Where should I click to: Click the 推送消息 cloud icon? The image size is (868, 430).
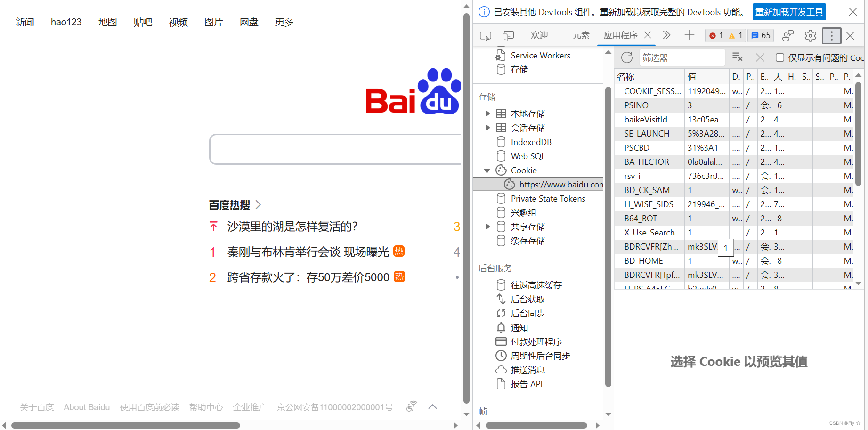501,370
